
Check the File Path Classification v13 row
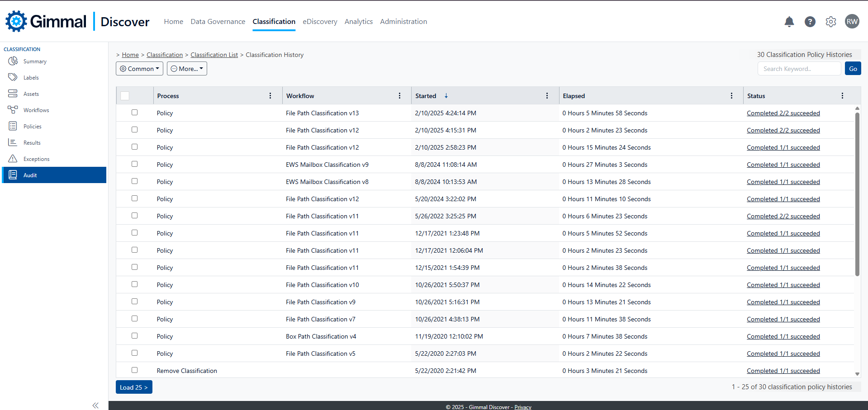click(x=134, y=113)
